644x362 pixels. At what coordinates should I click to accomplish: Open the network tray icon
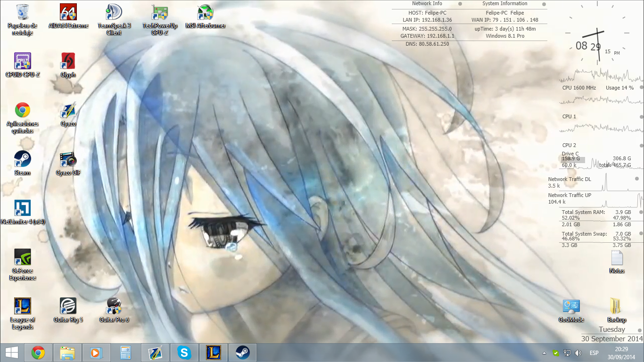[x=567, y=353]
